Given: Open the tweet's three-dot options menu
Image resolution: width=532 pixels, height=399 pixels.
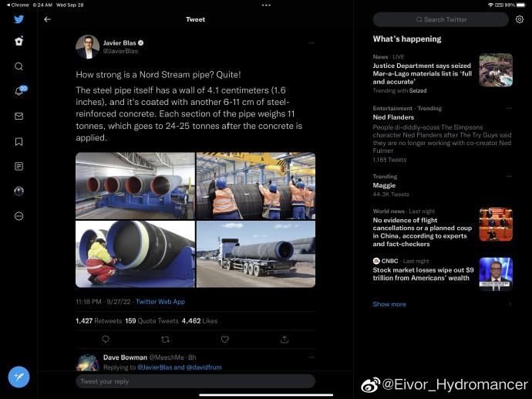Looking at the screenshot, I should [x=311, y=43].
